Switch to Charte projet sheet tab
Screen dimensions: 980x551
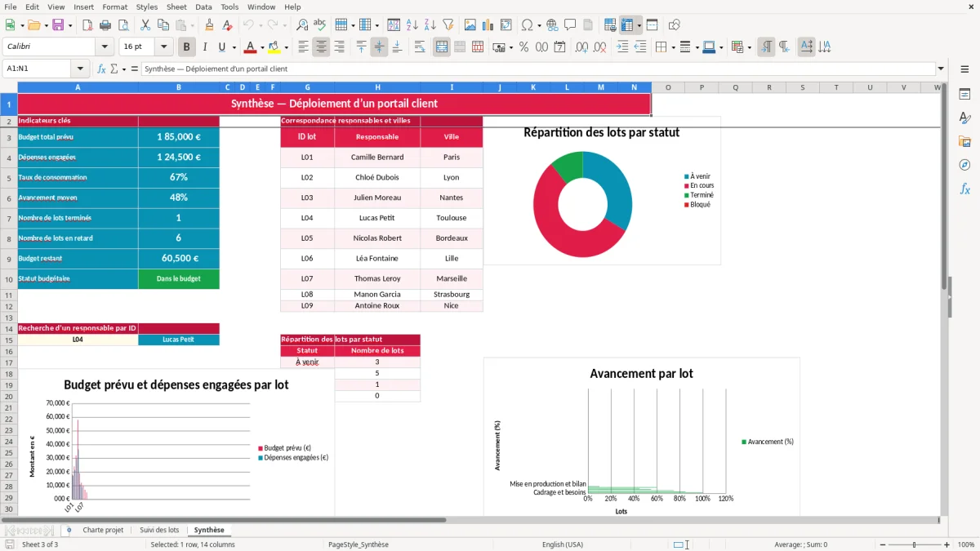pos(103,531)
